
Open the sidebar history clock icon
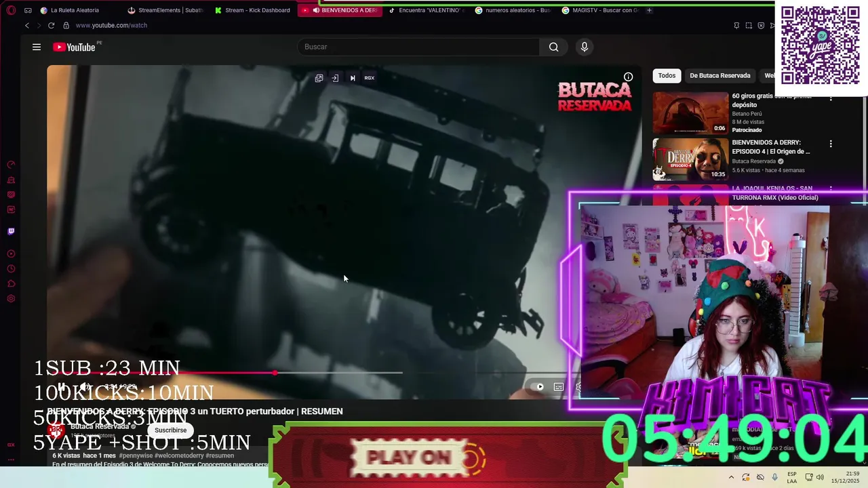(x=11, y=269)
